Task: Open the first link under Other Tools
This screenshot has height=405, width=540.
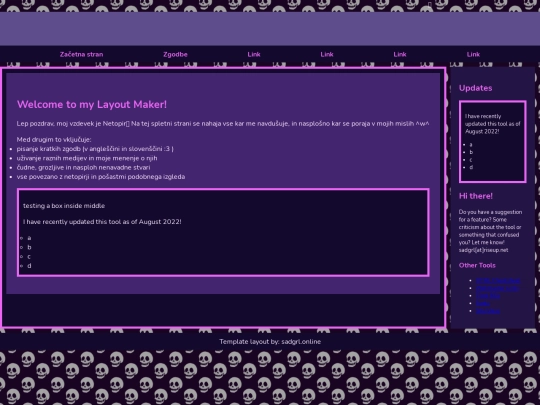Action: tap(498, 281)
